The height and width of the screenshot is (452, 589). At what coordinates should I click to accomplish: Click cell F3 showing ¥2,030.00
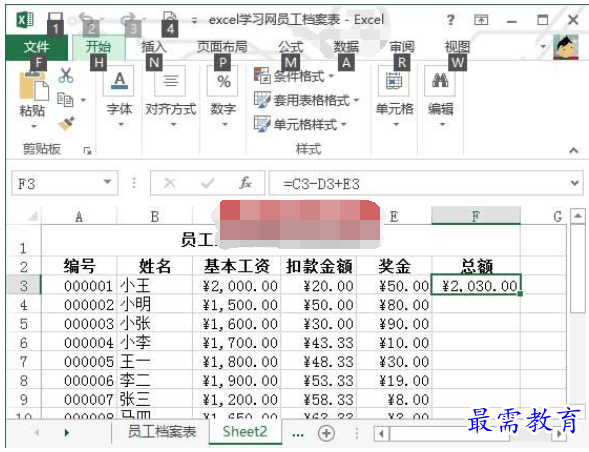(x=476, y=286)
